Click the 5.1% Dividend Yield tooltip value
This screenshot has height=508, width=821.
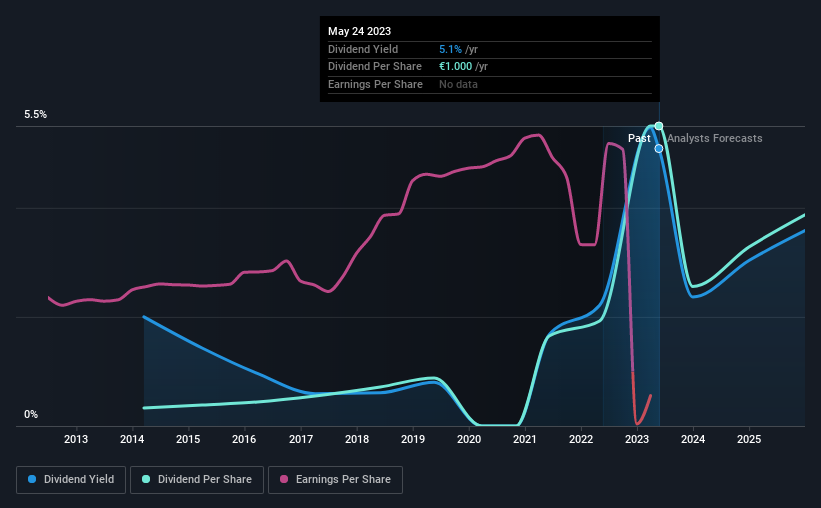(450, 49)
